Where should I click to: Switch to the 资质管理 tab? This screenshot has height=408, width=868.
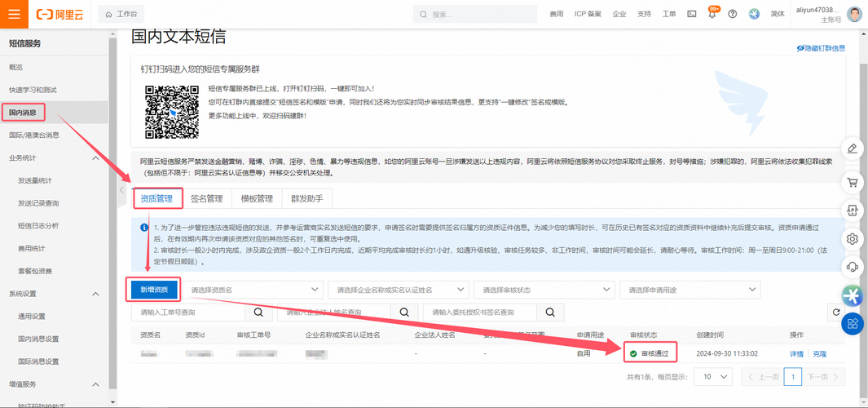[157, 198]
